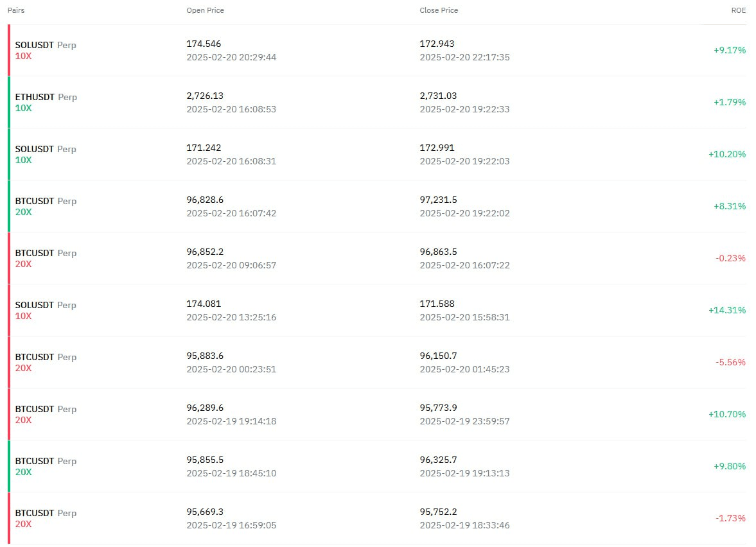Click the Pairs column header

tap(16, 10)
